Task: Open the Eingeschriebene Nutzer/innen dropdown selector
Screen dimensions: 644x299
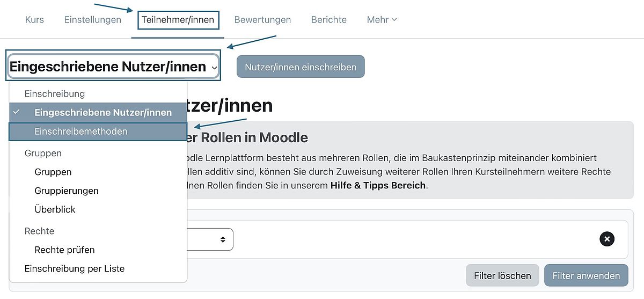Action: [x=113, y=67]
